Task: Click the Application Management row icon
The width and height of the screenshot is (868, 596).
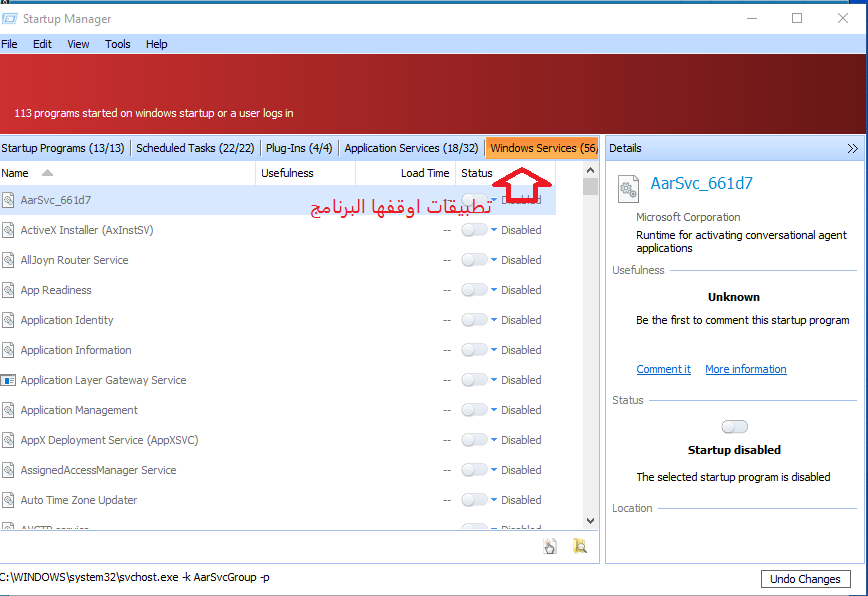Action: click(x=8, y=410)
